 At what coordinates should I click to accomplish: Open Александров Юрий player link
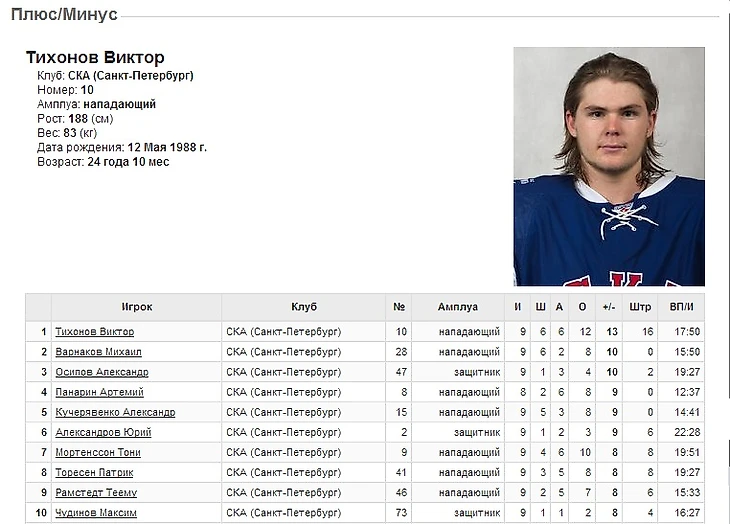pos(103,432)
